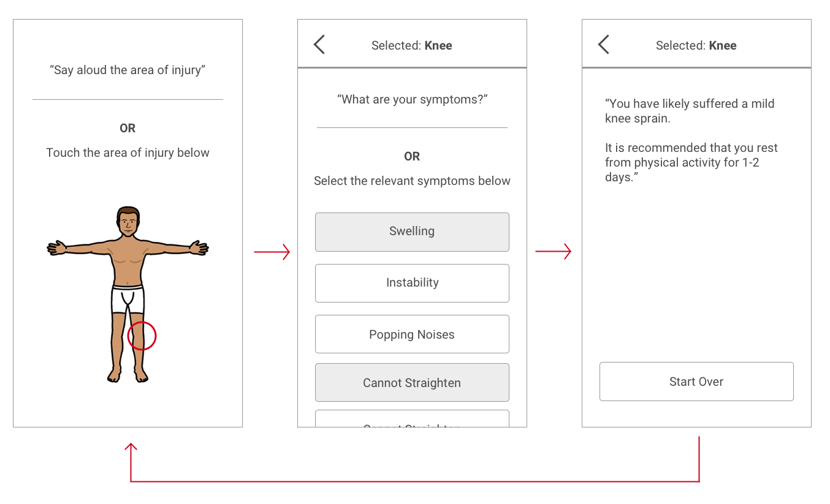Click the Start Over button

[x=696, y=382]
